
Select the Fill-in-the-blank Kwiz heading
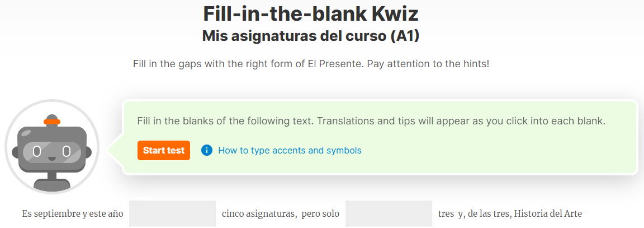[x=311, y=14]
